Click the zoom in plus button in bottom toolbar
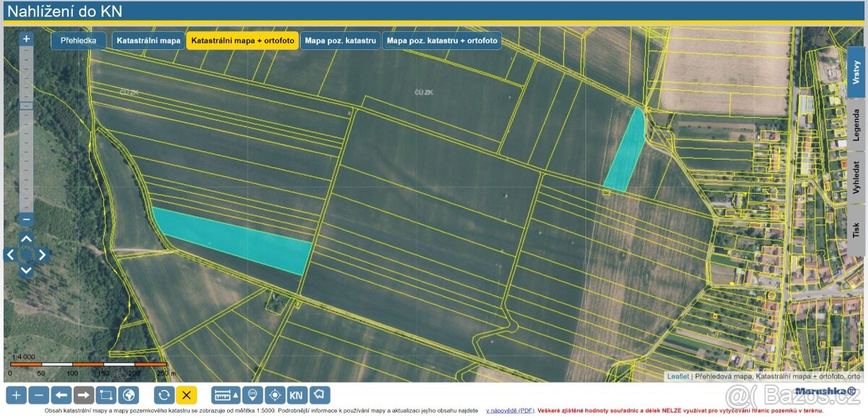The width and height of the screenshot is (868, 417). click(x=17, y=395)
